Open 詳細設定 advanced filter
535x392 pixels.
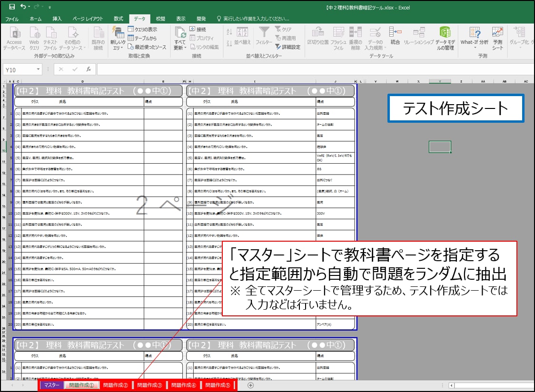(288, 47)
